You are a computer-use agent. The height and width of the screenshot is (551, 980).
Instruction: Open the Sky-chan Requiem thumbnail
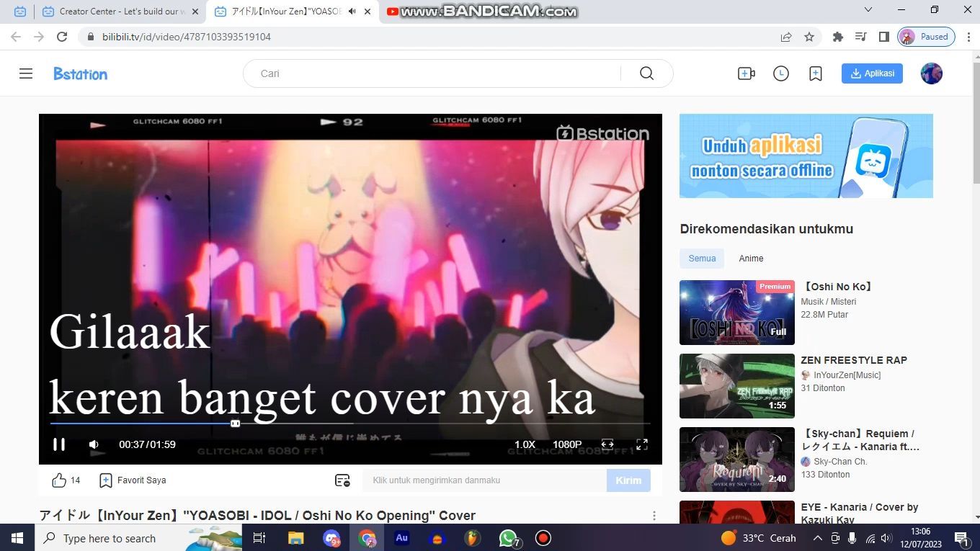(737, 460)
